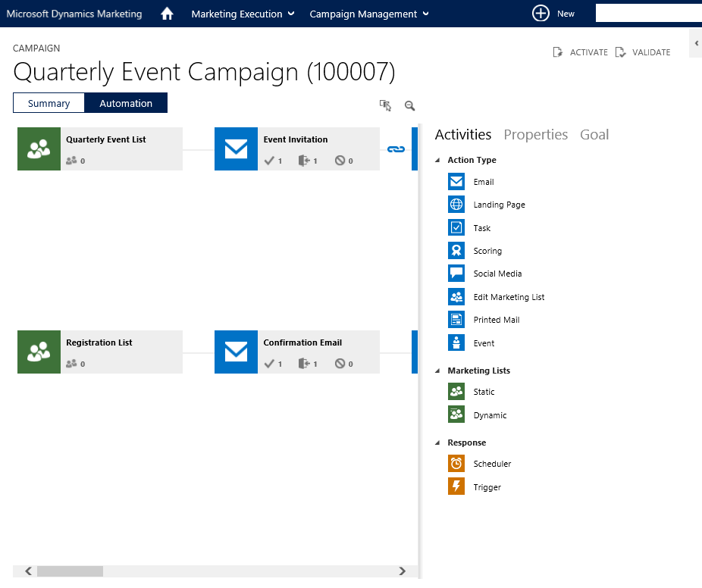Screen dimensions: 702x588
Task: Click the link icon after Event Invitation
Action: tap(396, 149)
